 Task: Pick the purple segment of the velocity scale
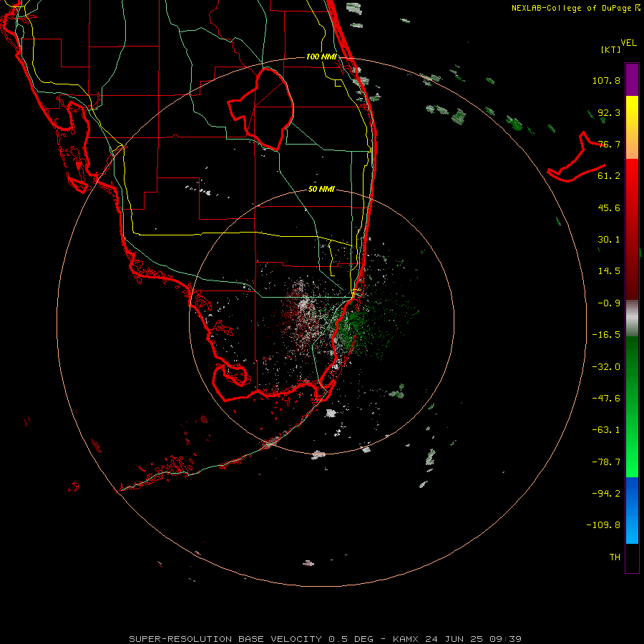(x=632, y=79)
